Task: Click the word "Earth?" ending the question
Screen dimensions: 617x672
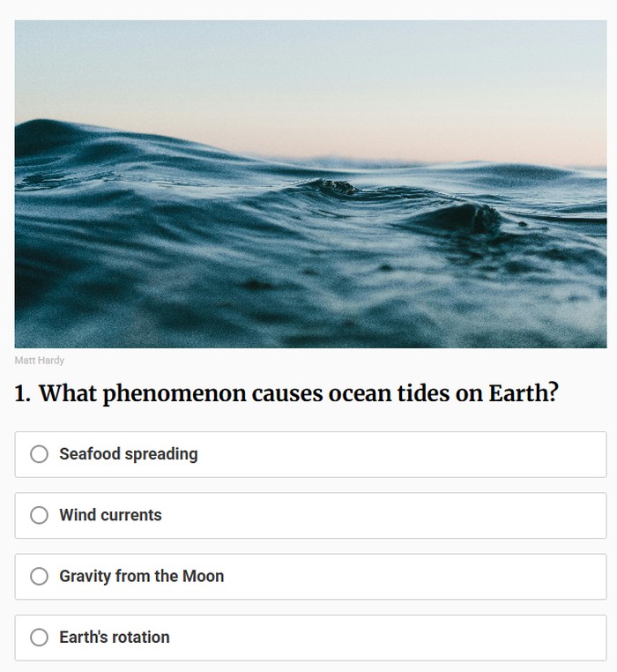Action: click(524, 393)
